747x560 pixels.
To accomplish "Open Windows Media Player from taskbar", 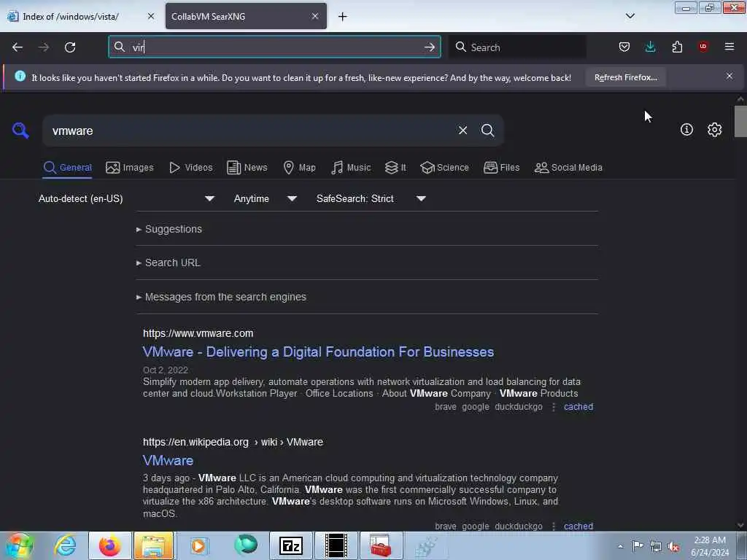I will tap(198, 545).
